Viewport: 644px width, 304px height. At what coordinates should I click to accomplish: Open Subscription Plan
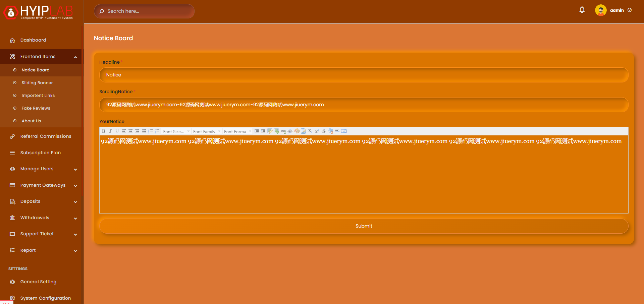[x=41, y=153]
